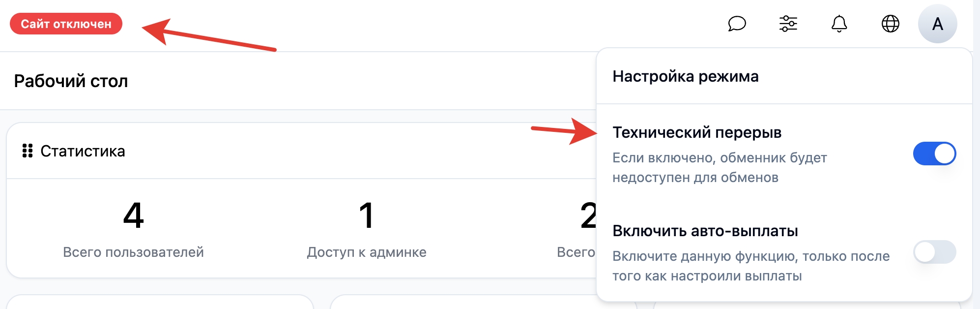This screenshot has height=309, width=980.
Task: Open the chat messages bubble icon
Action: point(737,24)
